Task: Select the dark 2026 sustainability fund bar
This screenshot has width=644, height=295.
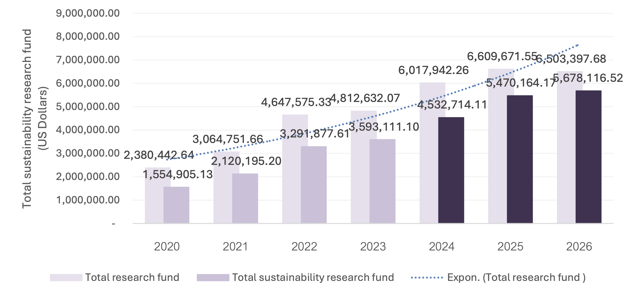Action: [x=589, y=157]
